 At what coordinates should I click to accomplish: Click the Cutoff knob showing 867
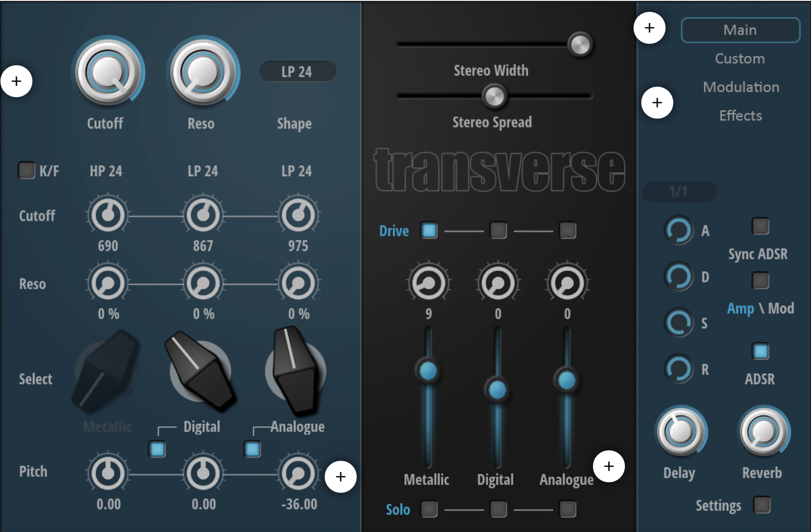pyautogui.click(x=203, y=215)
